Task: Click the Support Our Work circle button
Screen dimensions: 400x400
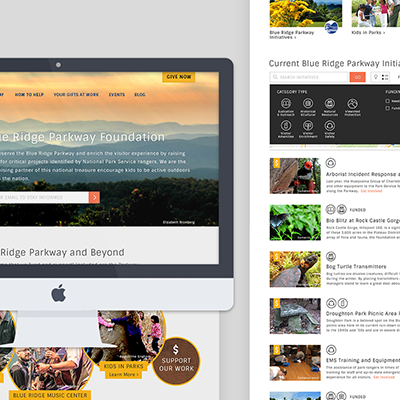Action: 176,361
